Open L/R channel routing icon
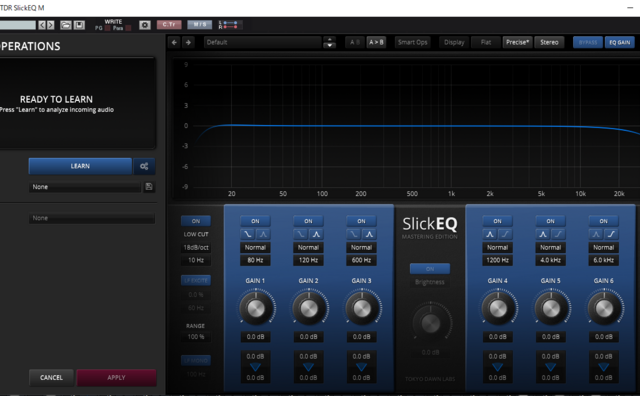The height and width of the screenshot is (396, 640). tap(229, 25)
